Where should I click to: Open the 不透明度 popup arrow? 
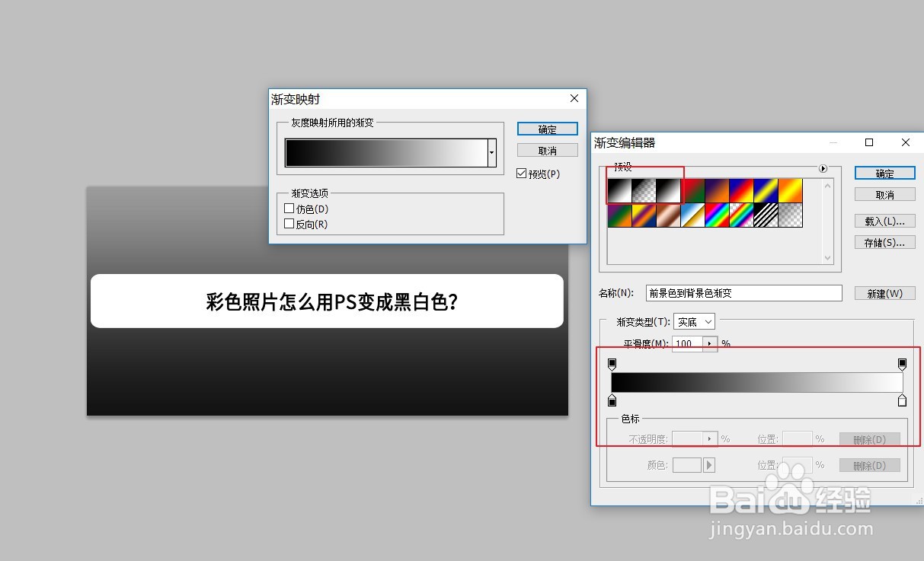[710, 438]
